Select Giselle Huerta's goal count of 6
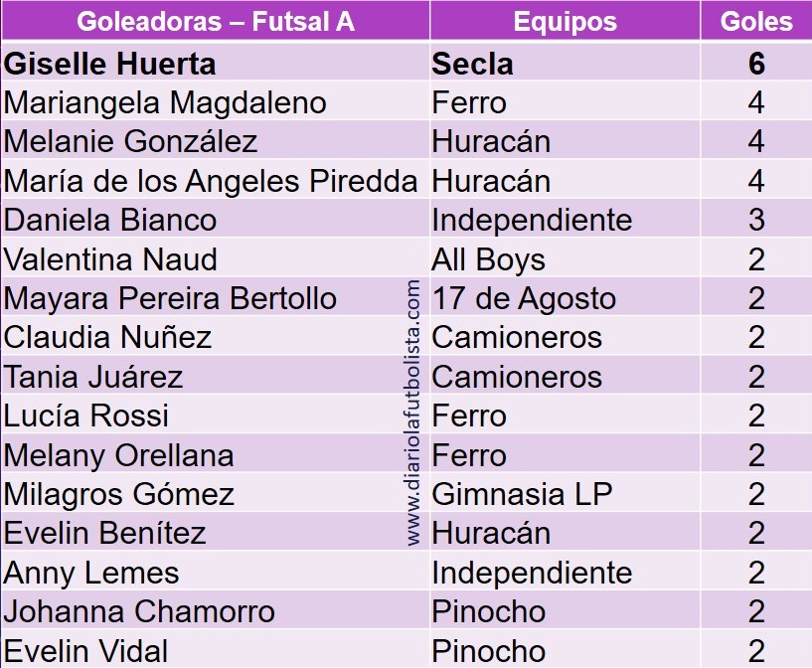 coord(755,64)
